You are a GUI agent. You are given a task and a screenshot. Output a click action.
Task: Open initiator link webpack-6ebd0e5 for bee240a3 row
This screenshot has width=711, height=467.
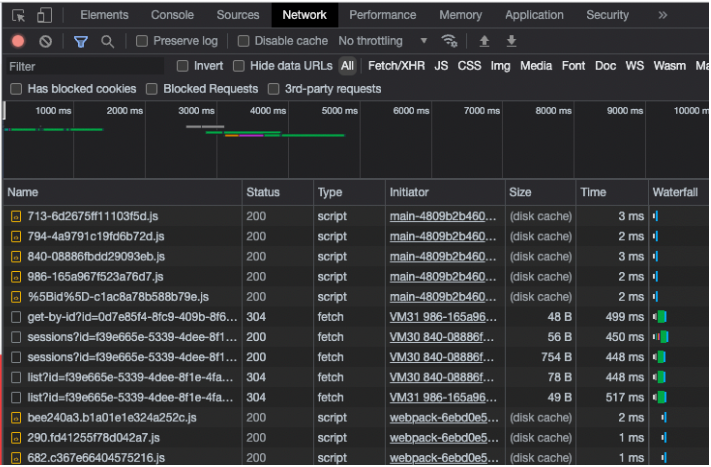click(441, 417)
